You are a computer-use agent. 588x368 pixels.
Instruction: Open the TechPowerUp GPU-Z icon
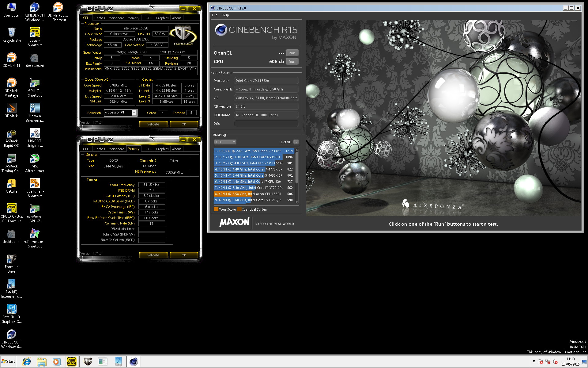[35, 213]
